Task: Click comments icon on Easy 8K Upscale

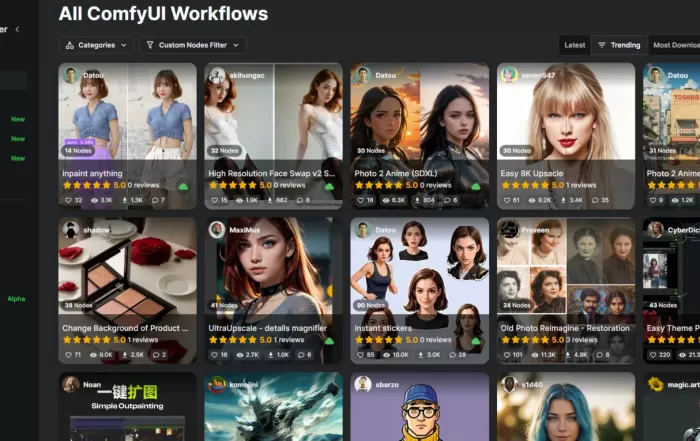Action: click(595, 200)
